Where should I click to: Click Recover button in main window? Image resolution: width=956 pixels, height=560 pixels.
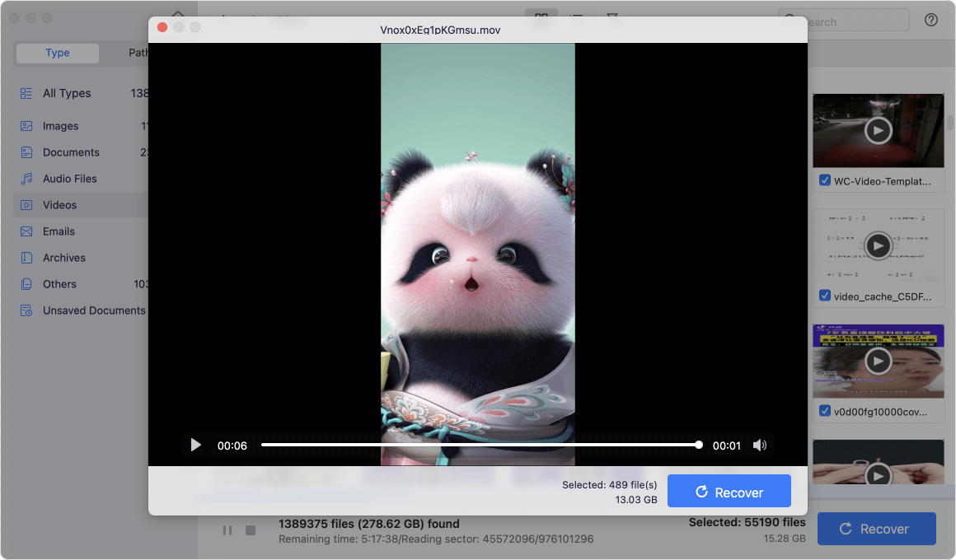876,529
